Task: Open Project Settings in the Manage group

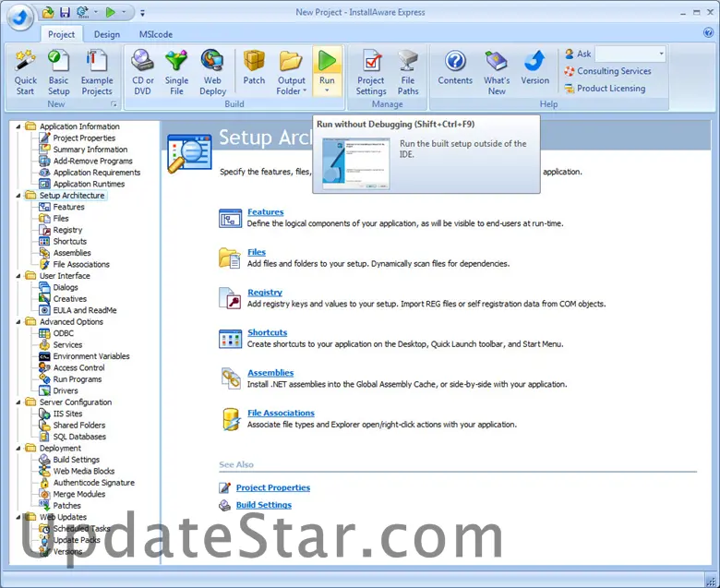Action: [371, 73]
